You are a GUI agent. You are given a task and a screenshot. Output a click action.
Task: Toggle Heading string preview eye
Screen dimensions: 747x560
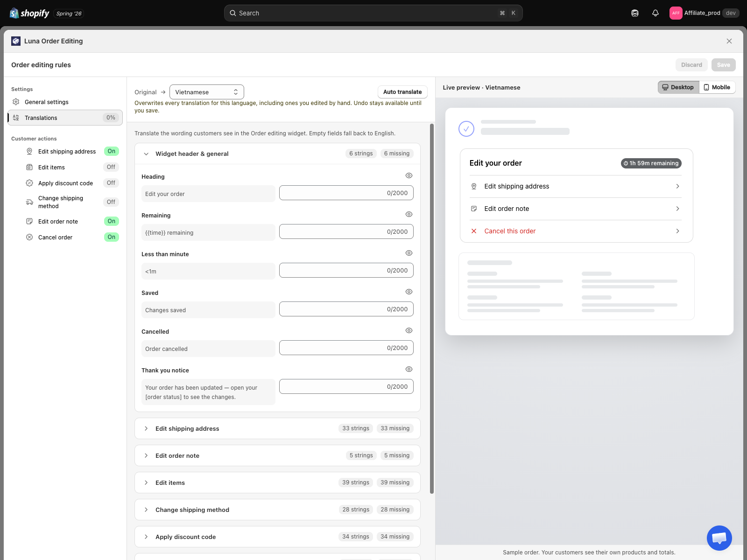point(409,175)
